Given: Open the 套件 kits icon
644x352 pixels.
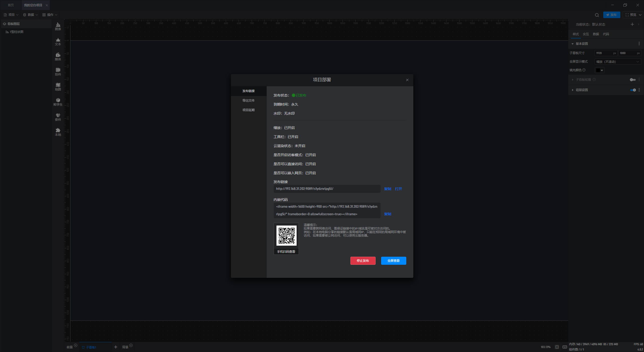Looking at the screenshot, I should [58, 117].
